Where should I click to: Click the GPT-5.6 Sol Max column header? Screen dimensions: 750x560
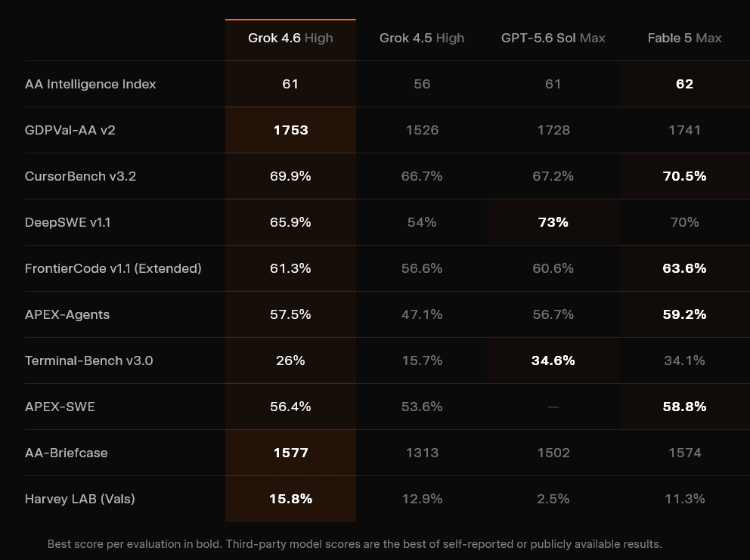553,39
